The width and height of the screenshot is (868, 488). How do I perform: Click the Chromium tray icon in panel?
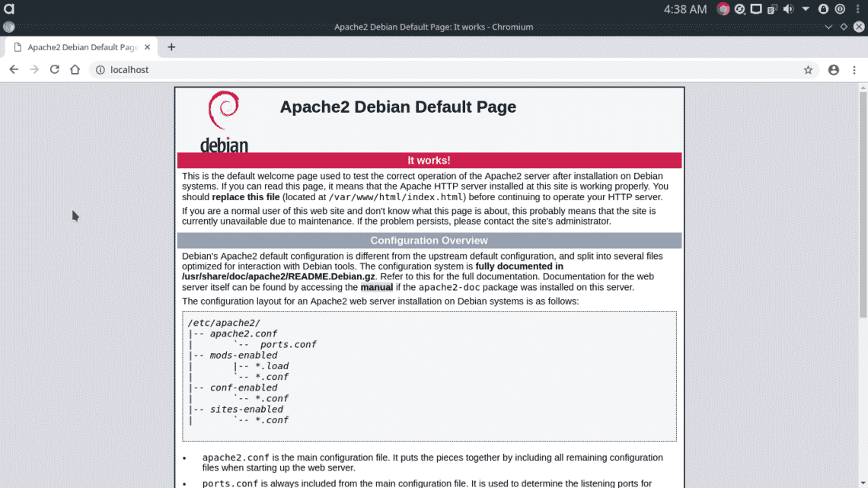point(723,9)
